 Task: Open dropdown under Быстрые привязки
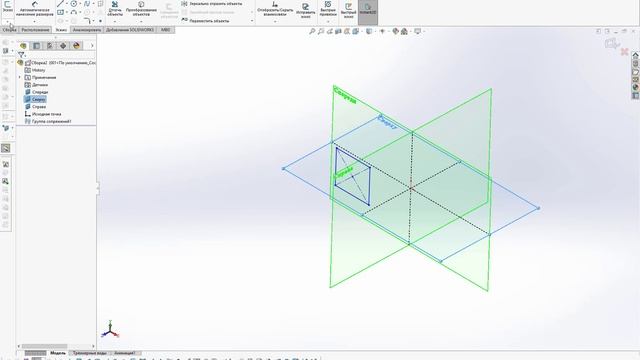tap(328, 21)
